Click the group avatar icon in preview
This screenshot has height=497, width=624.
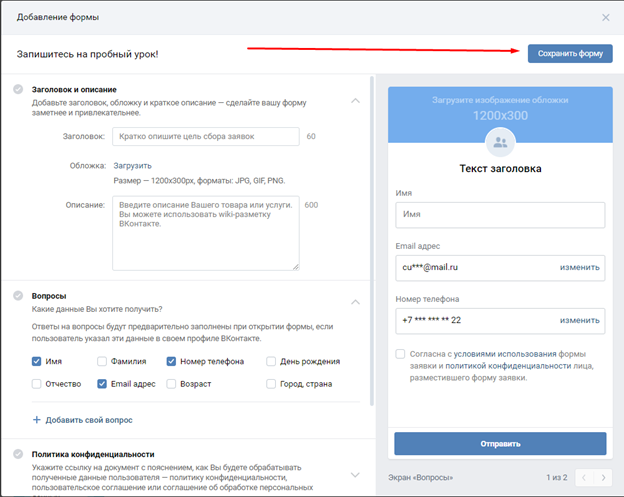tap(500, 142)
